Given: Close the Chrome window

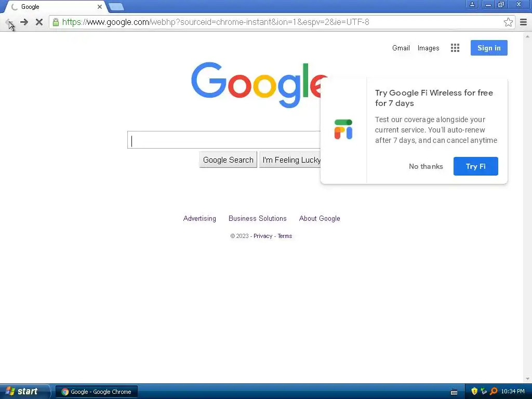Looking at the screenshot, I should point(518,4).
